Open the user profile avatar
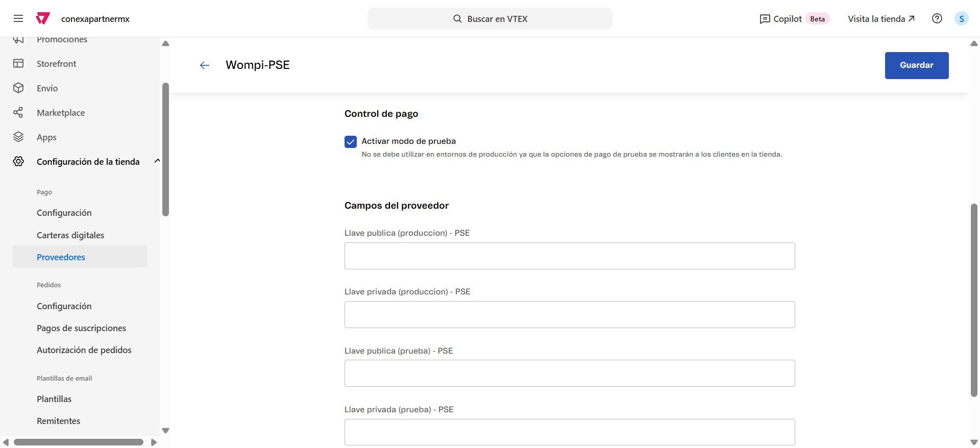980x448 pixels. [x=961, y=19]
